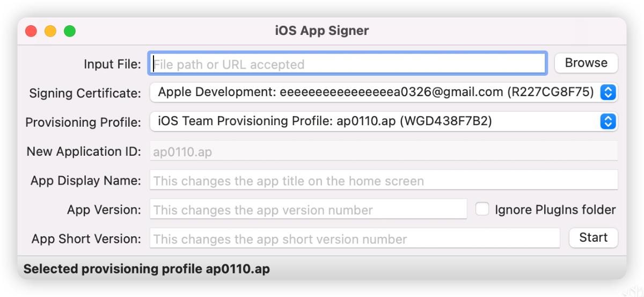
Task: Start the app signing process
Action: tap(593, 237)
